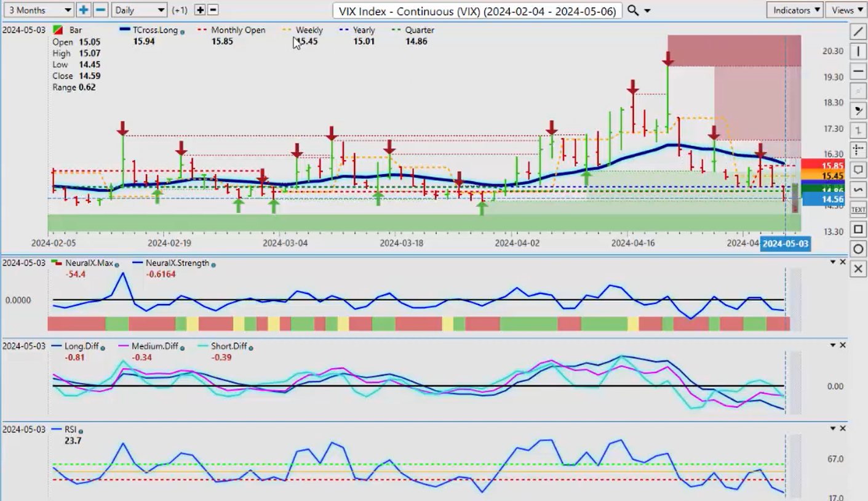The image size is (868, 501).
Task: Click the TCross.Long legend label
Action: [156, 30]
